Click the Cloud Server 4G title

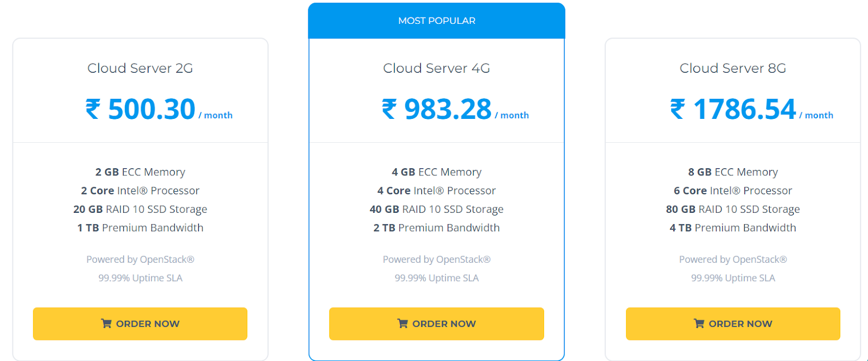(437, 68)
